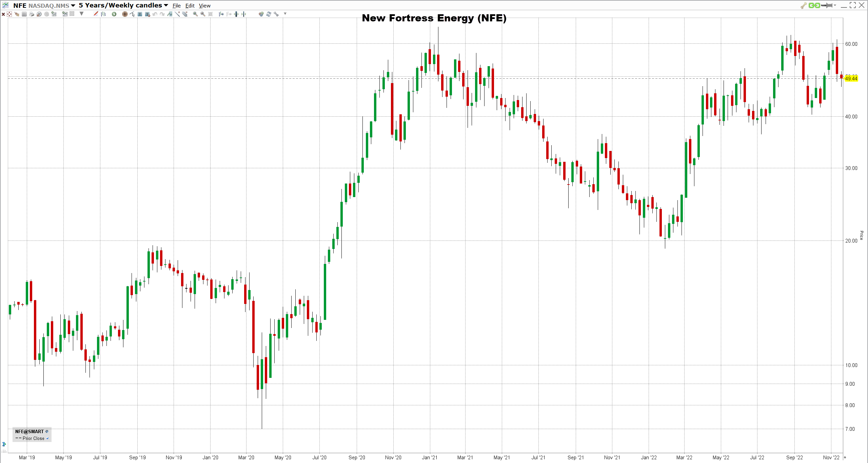This screenshot has width=868, height=463.
Task: Toggle the Prior Close checkbox in legend
Action: point(47,438)
